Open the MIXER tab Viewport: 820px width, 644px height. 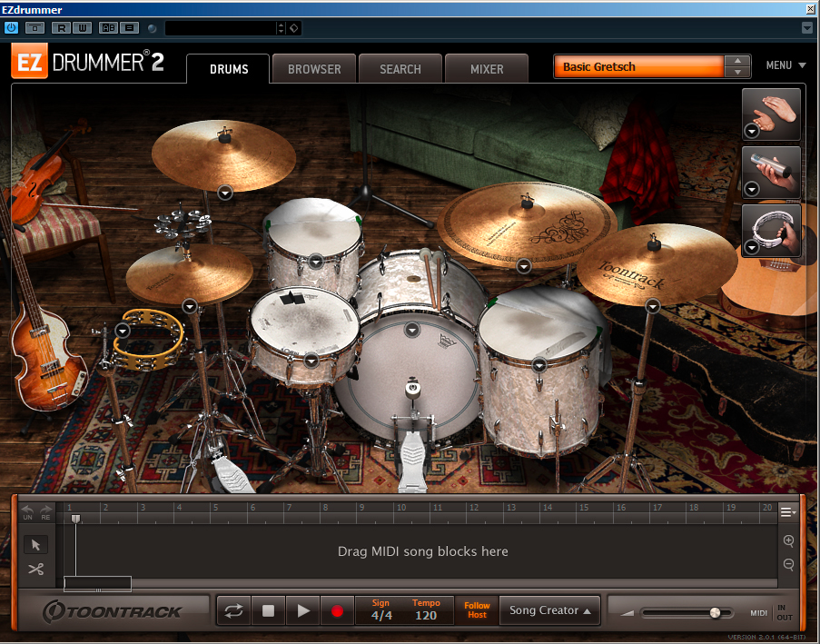coord(487,69)
